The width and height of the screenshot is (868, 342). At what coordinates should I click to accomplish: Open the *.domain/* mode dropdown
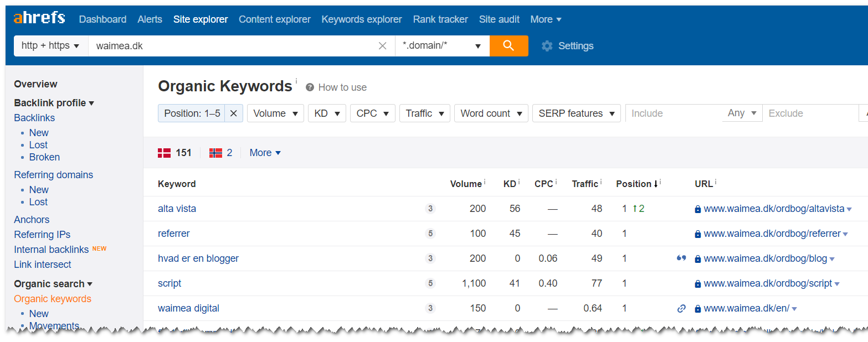(441, 46)
